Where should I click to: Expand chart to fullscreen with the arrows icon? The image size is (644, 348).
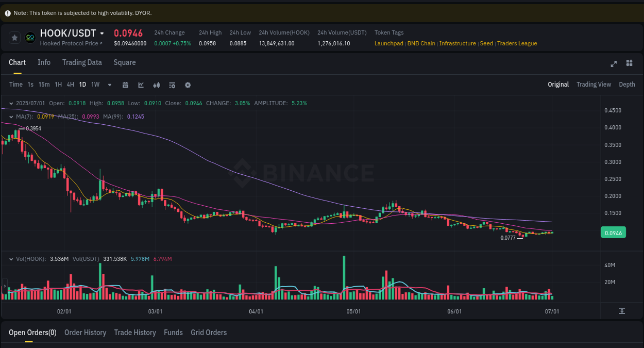click(x=614, y=64)
